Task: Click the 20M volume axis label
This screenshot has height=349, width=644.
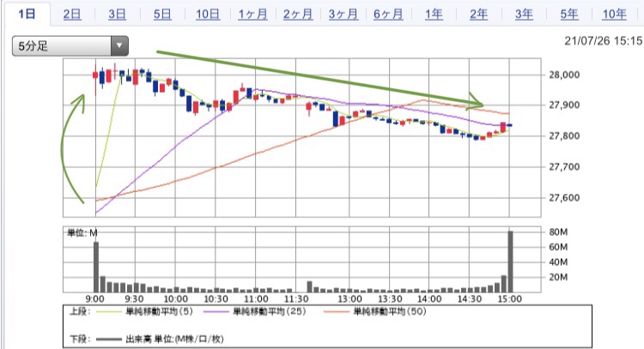Action: 558,277
